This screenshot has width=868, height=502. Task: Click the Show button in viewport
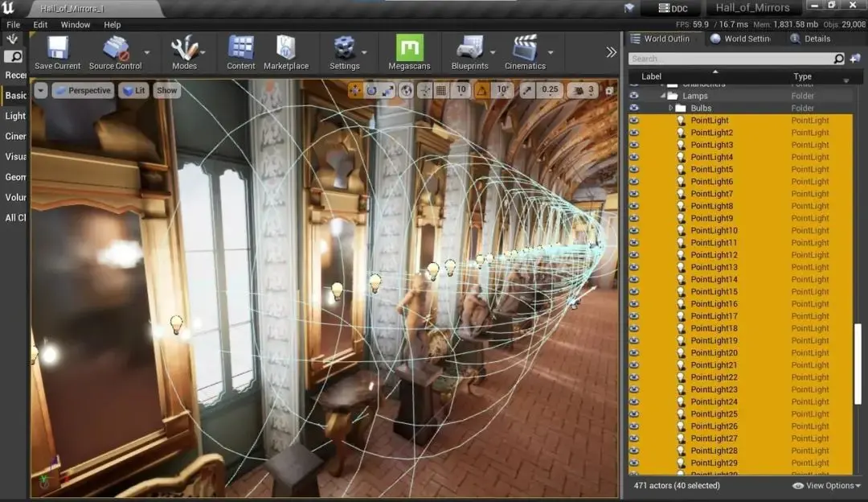click(166, 90)
